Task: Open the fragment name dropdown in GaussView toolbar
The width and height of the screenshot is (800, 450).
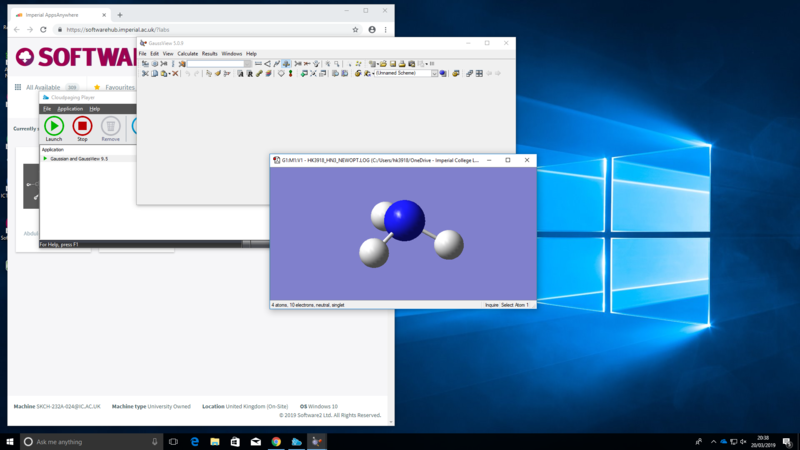Action: tap(248, 63)
